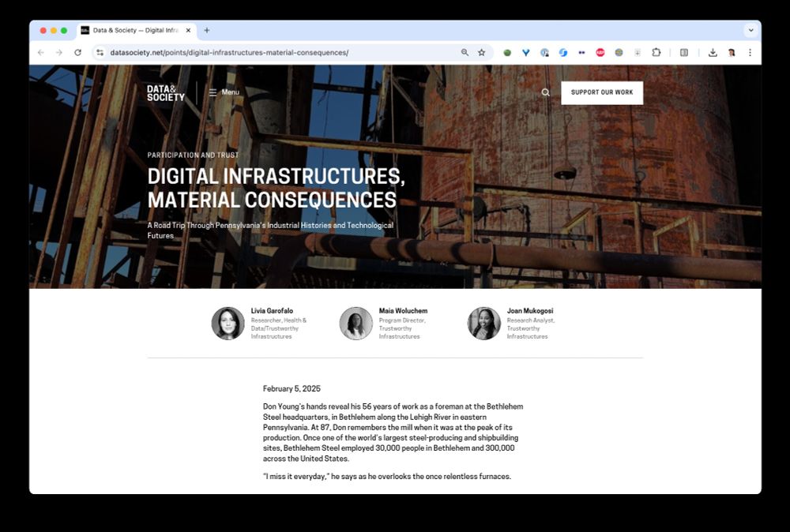Open a new browser tab

click(206, 30)
